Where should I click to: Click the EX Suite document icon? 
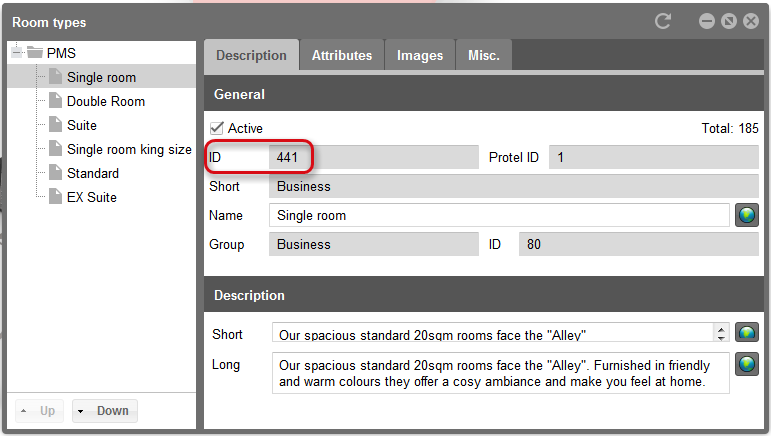pyautogui.click(x=56, y=197)
